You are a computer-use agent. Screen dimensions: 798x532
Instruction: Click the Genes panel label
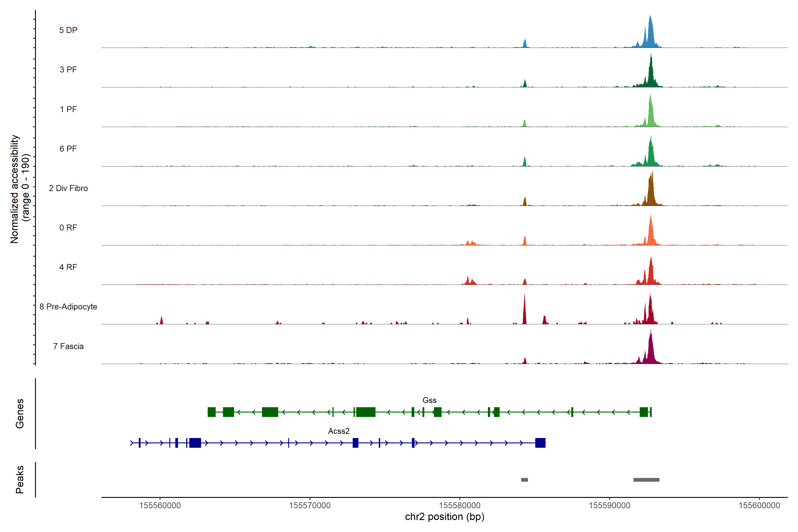(20, 413)
